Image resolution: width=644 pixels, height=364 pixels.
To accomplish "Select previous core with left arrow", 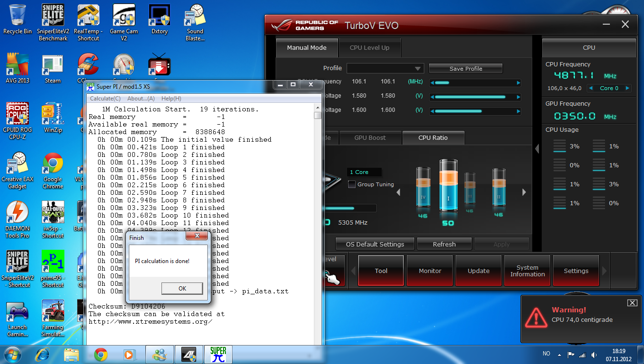I will coord(590,88).
